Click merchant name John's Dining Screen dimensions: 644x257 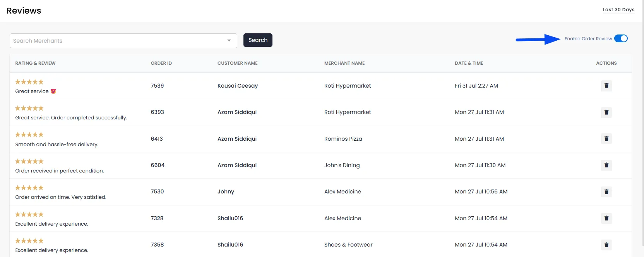[x=342, y=165]
